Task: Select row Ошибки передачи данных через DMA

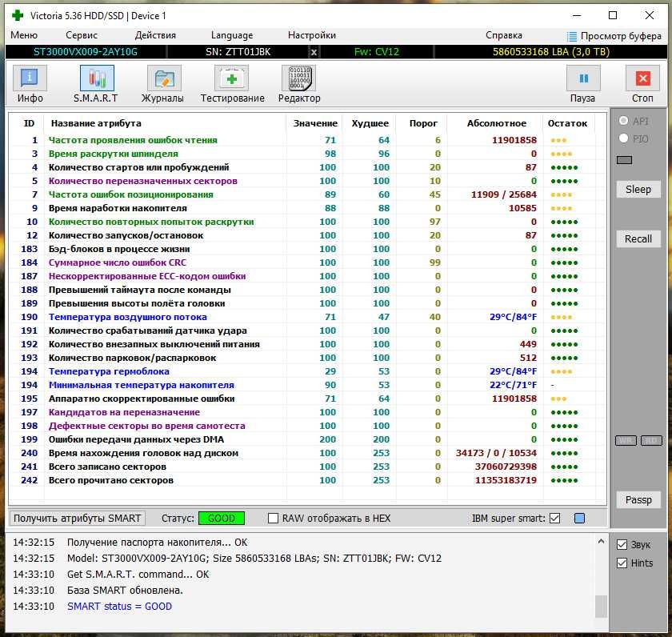Action: coord(307,439)
